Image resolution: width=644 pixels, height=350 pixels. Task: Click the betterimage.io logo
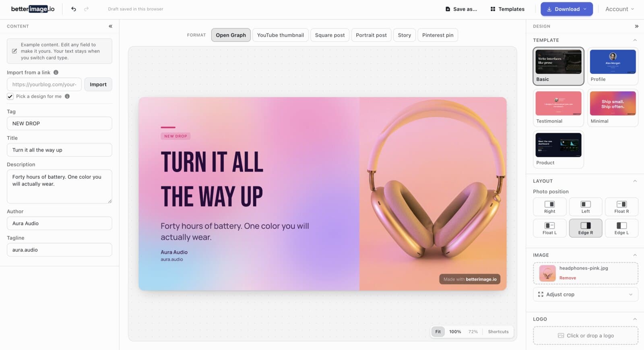coord(33,9)
